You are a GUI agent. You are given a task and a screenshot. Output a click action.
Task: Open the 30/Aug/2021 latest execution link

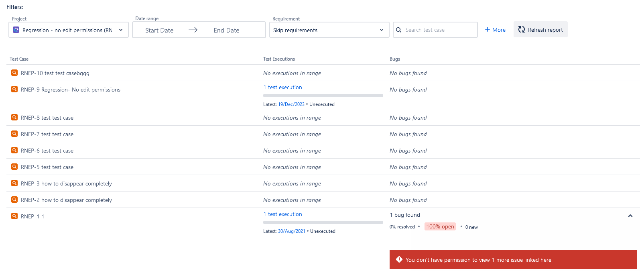292,231
